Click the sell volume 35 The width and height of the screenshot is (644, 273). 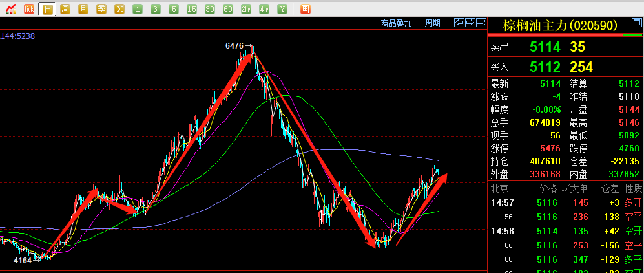[577, 47]
